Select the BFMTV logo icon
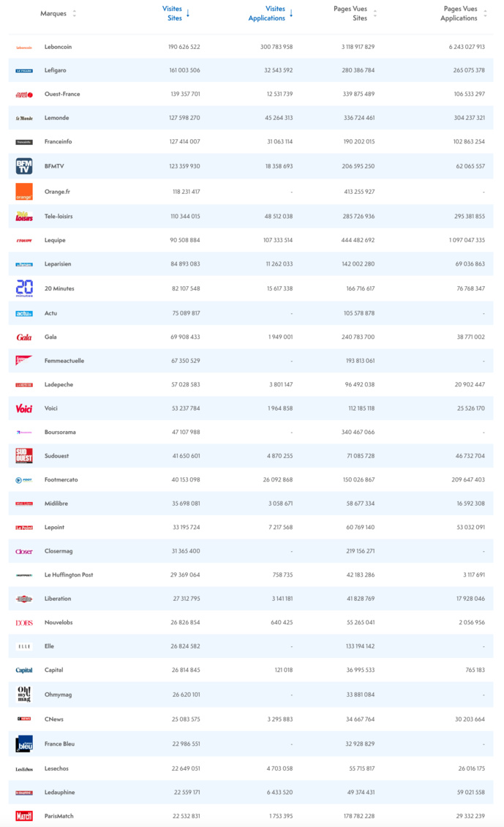Image resolution: width=504 pixels, height=827 pixels. coord(23,165)
